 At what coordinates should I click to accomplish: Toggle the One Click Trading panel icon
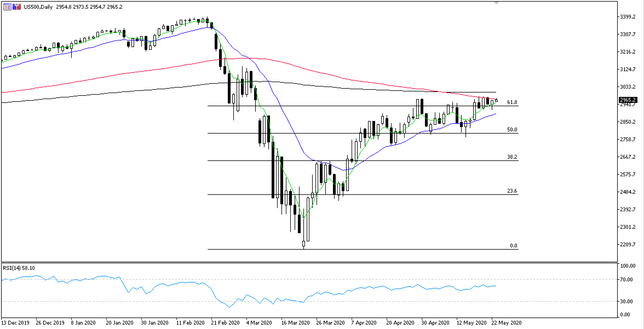click(17, 7)
